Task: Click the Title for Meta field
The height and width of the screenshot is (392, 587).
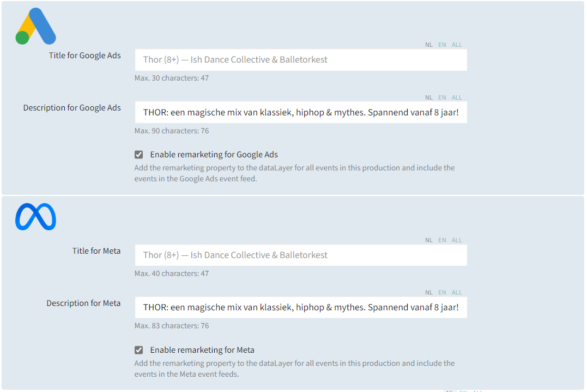Action: (x=300, y=255)
